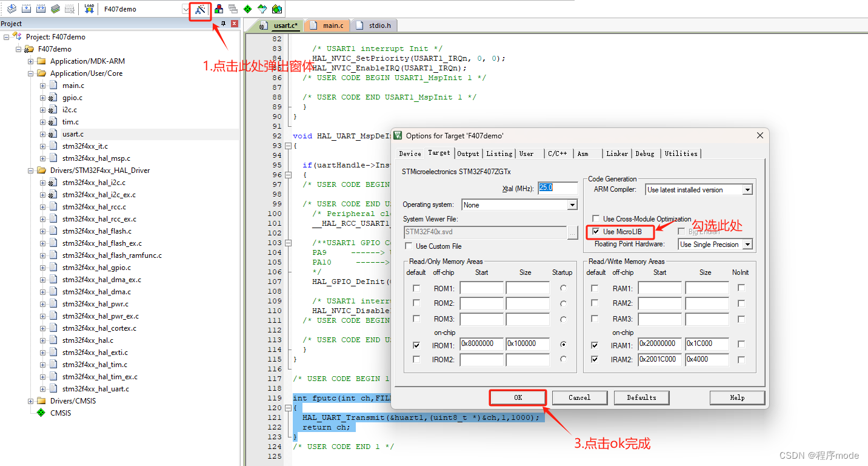
Task: Click the pin icon of Project panel
Action: (x=223, y=24)
